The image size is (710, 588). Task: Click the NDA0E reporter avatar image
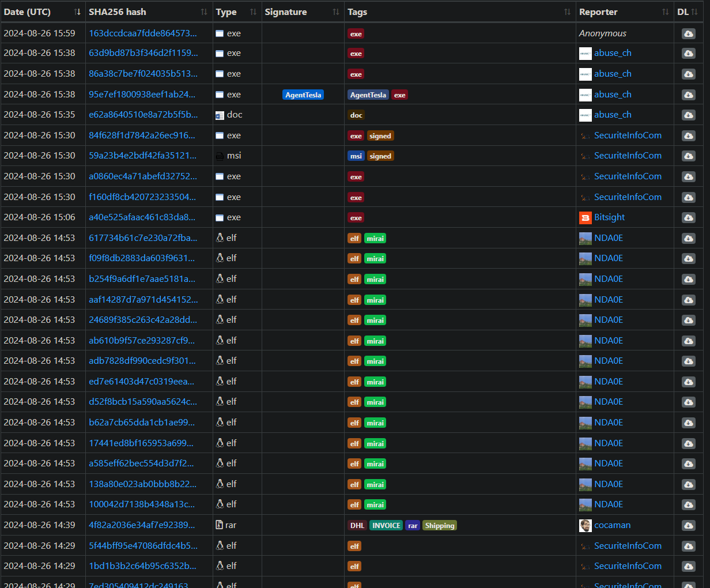pyautogui.click(x=585, y=238)
